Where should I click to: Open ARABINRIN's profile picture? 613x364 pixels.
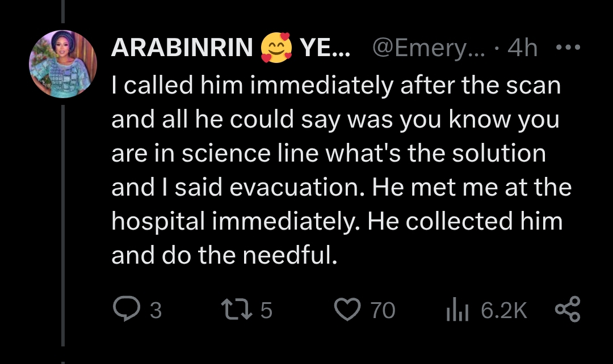pyautogui.click(x=63, y=64)
